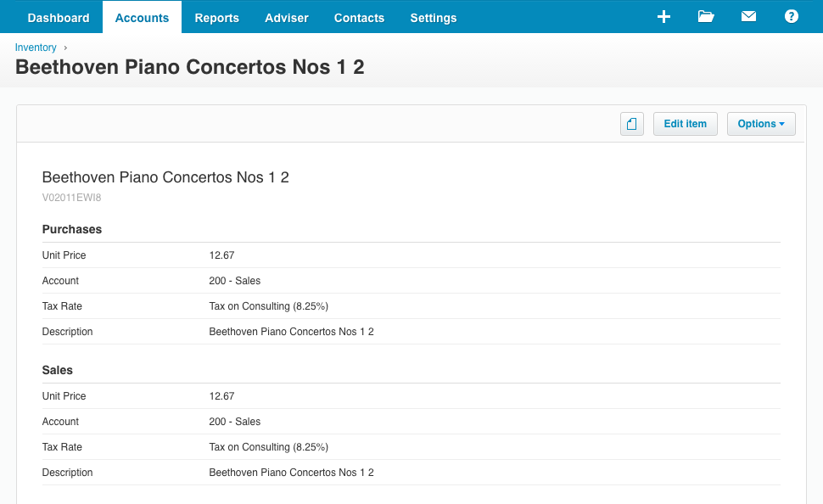
Task: Open the files folder icon
Action: pos(706,17)
